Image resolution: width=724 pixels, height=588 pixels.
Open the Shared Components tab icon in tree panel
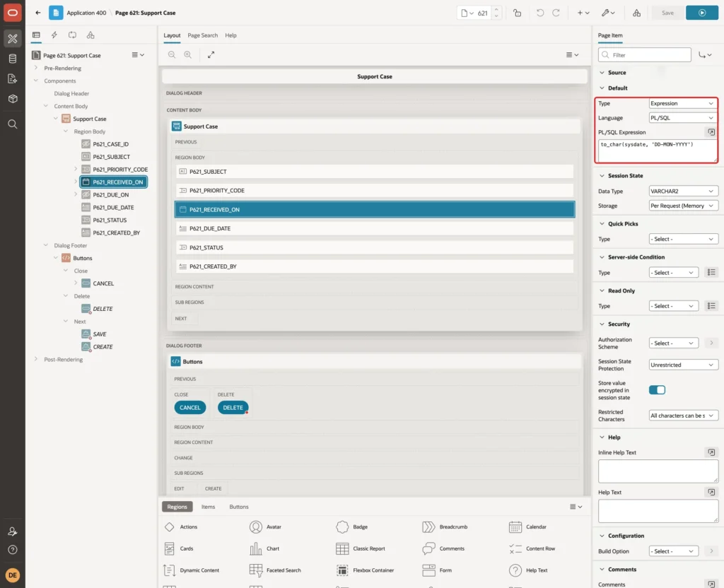90,35
